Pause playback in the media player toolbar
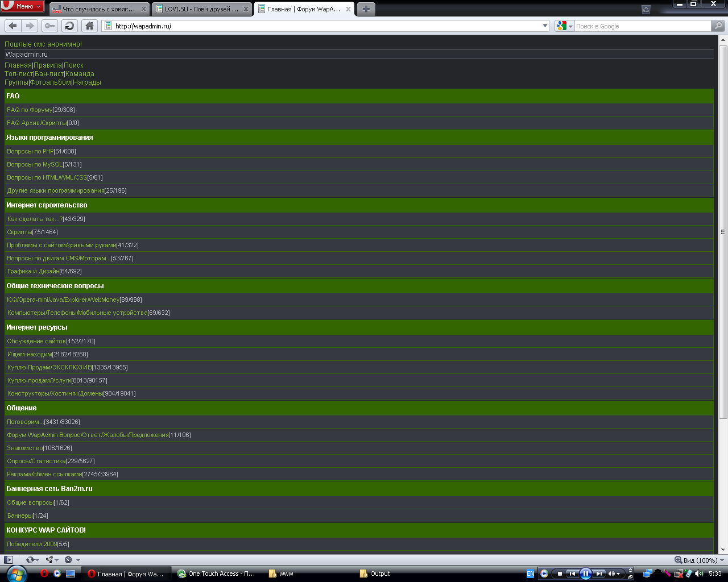The height and width of the screenshot is (582, 728). [x=586, y=573]
